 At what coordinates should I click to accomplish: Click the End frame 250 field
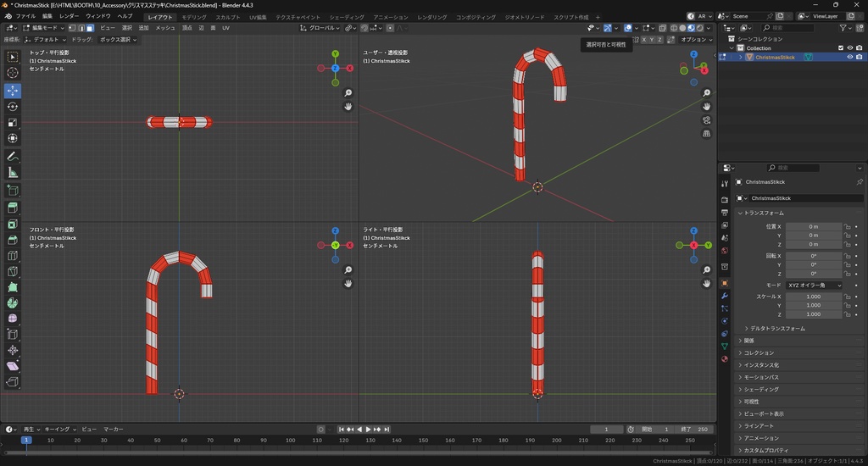point(695,430)
